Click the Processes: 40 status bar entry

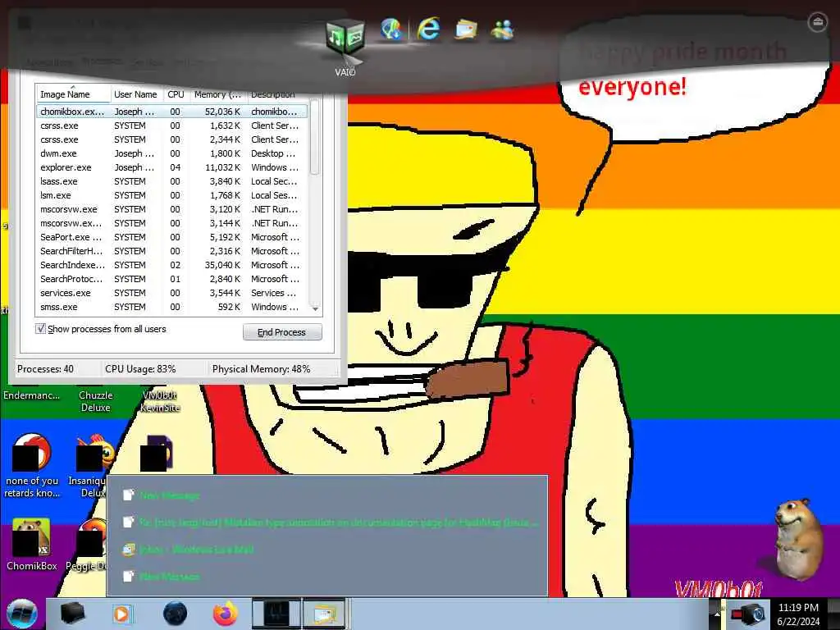(46, 368)
